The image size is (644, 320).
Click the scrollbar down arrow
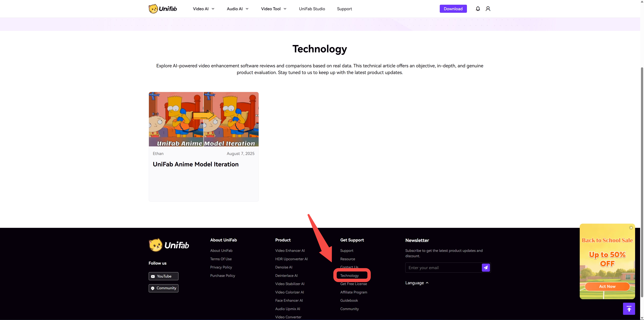[642, 318]
